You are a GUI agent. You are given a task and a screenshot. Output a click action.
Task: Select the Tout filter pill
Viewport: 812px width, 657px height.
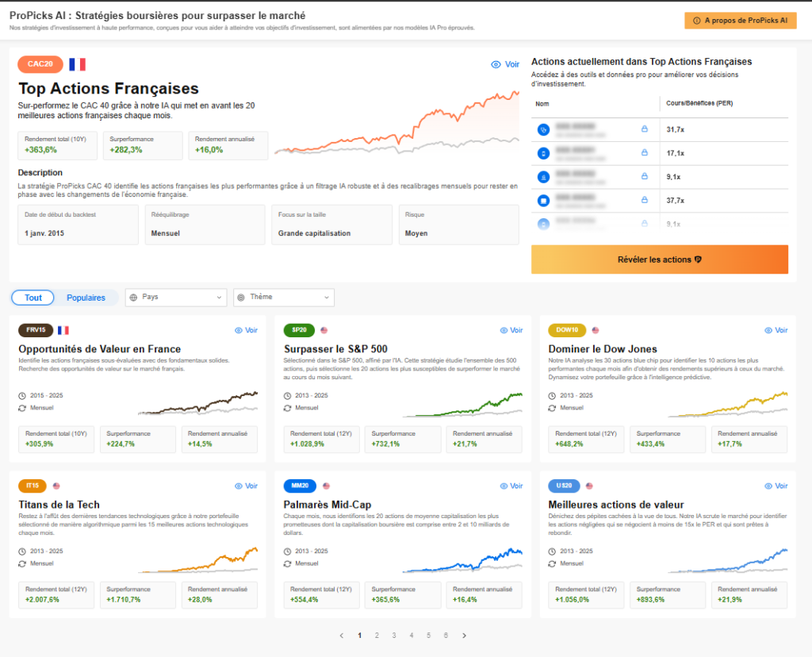[x=33, y=298]
